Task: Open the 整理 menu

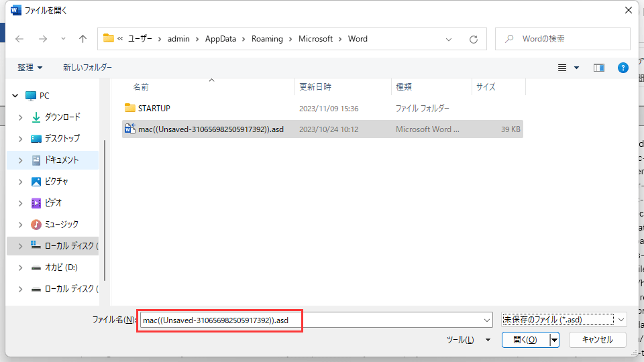Action: (x=30, y=67)
